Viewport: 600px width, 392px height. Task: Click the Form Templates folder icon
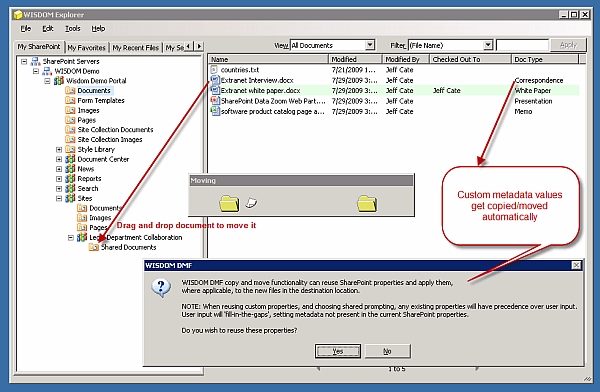[70, 100]
